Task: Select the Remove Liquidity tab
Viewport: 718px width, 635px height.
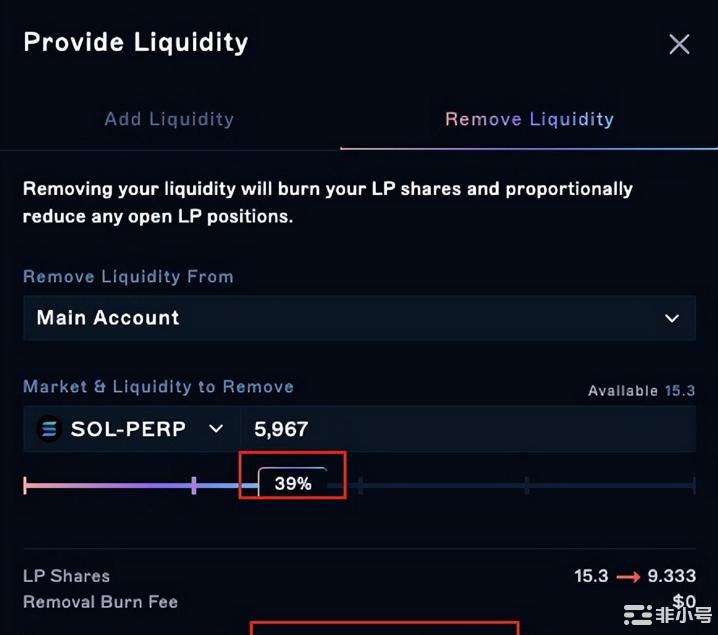Action: point(529,119)
